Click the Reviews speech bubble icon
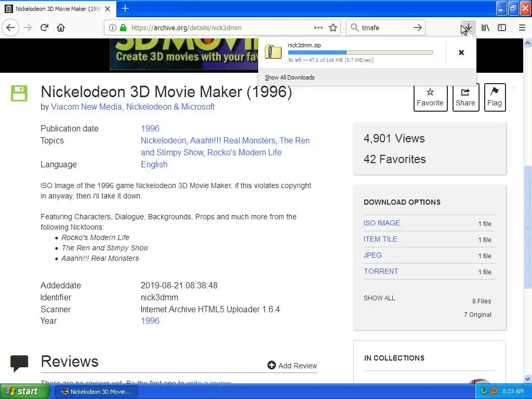532x399 pixels. click(x=19, y=363)
